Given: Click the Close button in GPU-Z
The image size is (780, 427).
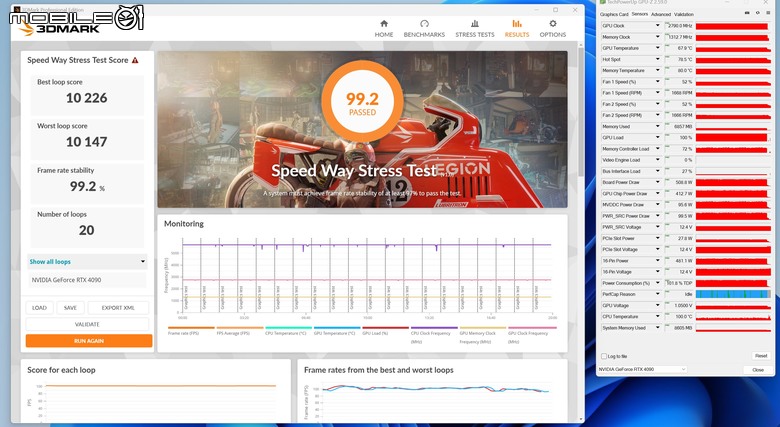Looking at the screenshot, I should coord(758,370).
